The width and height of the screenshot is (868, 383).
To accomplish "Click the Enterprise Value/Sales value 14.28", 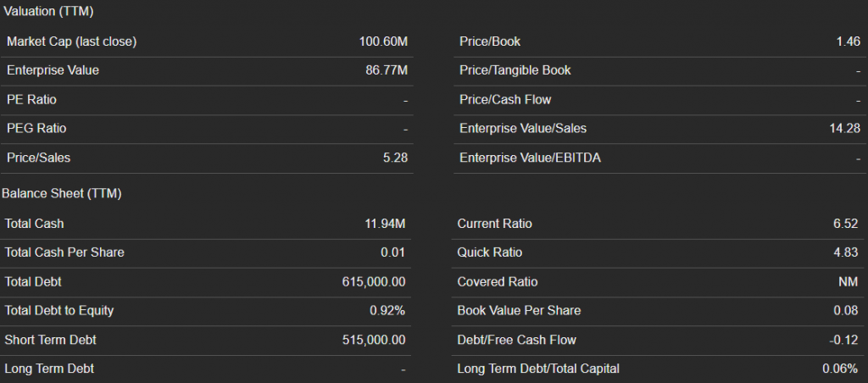I will (x=844, y=129).
